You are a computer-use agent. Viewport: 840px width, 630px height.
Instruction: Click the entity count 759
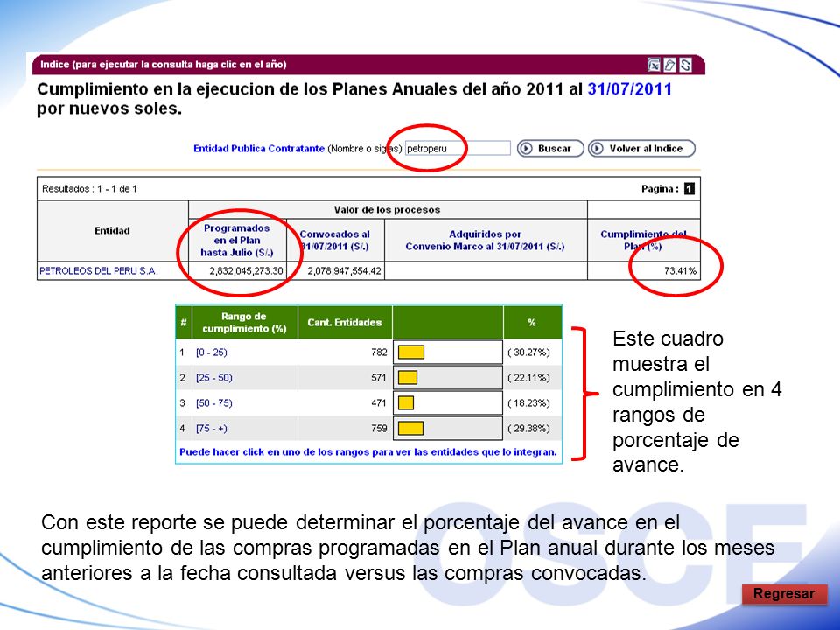(379, 429)
